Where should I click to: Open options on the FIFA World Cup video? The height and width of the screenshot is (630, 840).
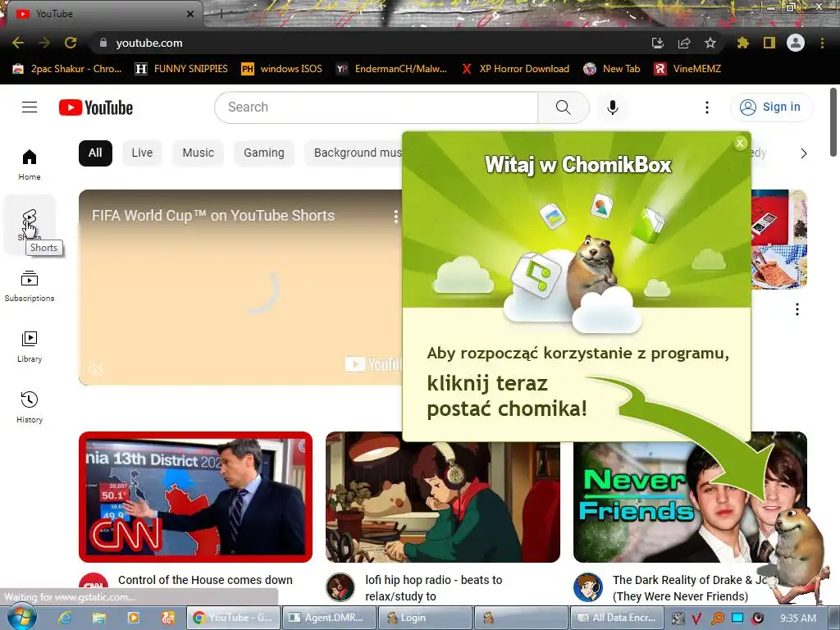396,217
